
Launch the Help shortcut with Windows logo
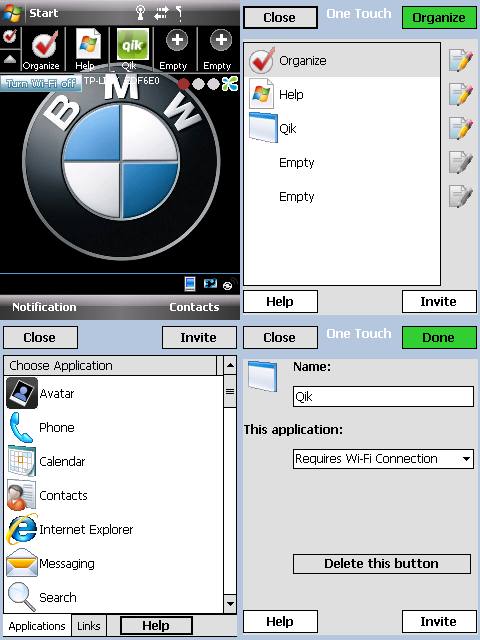pos(88,44)
